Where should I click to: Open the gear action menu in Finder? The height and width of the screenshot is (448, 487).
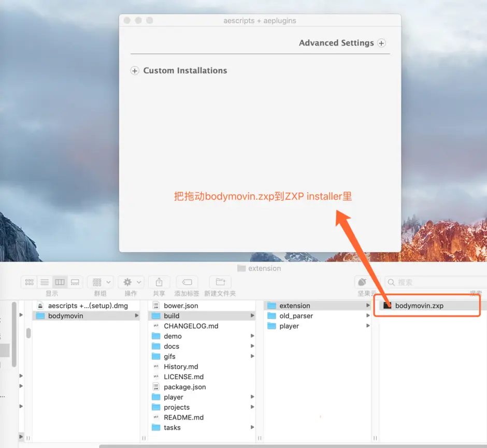[x=132, y=282]
